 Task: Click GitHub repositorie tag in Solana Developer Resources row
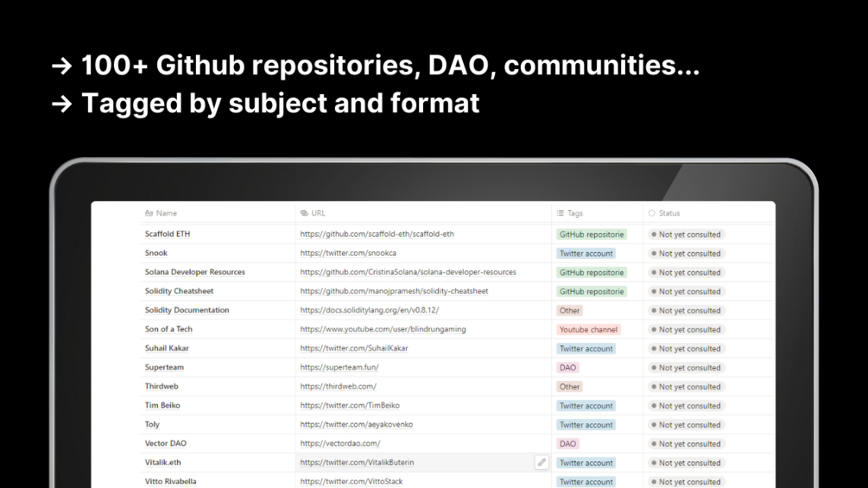(592, 272)
